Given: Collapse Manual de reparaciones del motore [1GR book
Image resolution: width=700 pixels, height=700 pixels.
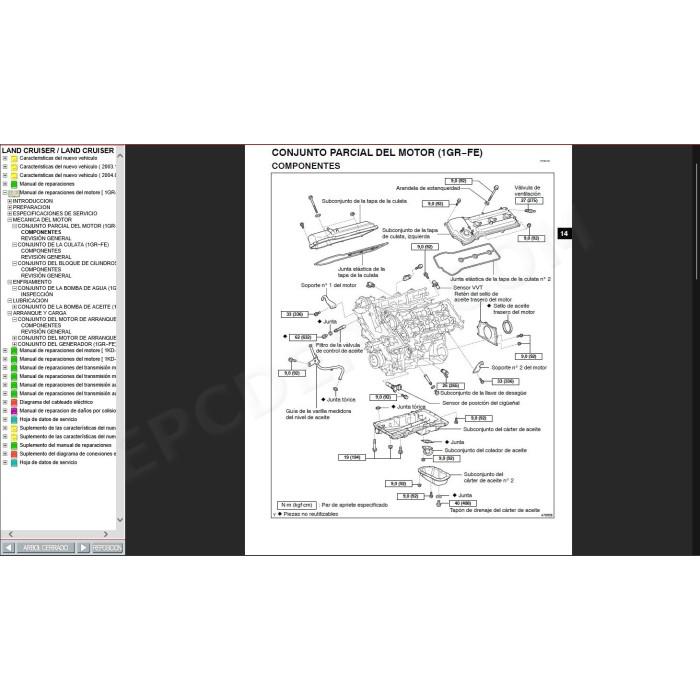Looking at the screenshot, I should 5,193.
